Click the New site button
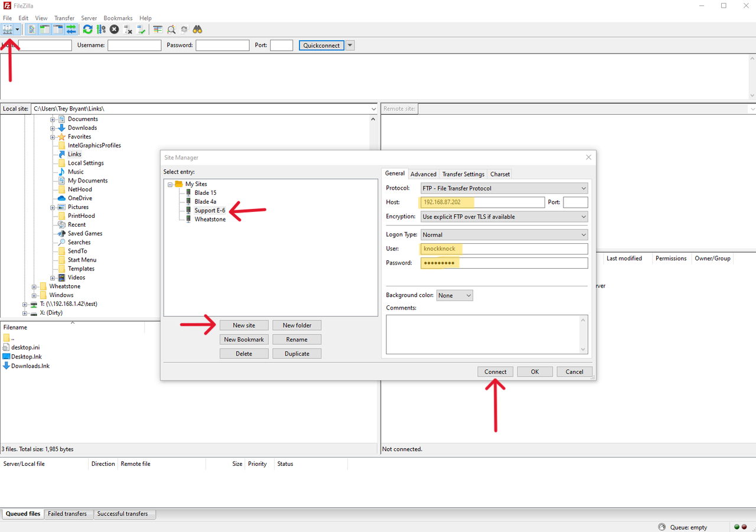Screen dimensions: 756x532 (244, 325)
